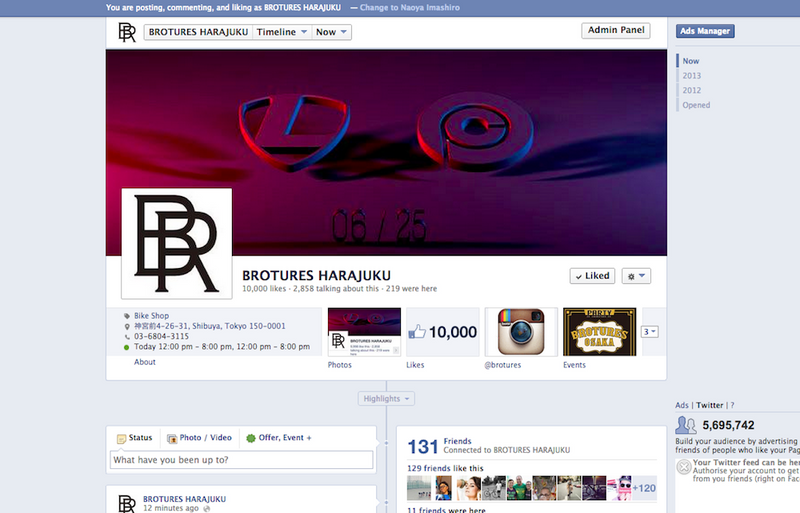Open the gear settings dropdown next to Liked
This screenshot has width=800, height=513.
[x=636, y=276]
